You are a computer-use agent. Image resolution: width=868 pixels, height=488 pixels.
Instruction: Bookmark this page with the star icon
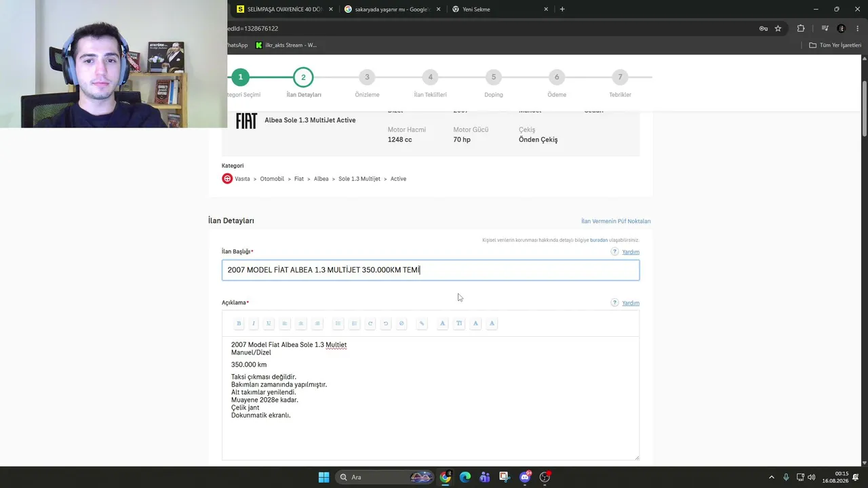(x=778, y=28)
